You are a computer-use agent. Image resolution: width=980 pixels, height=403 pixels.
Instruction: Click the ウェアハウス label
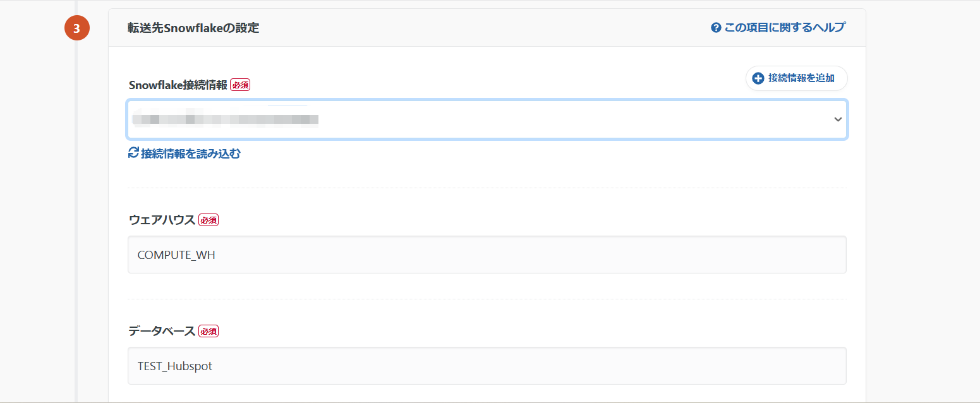(x=162, y=220)
